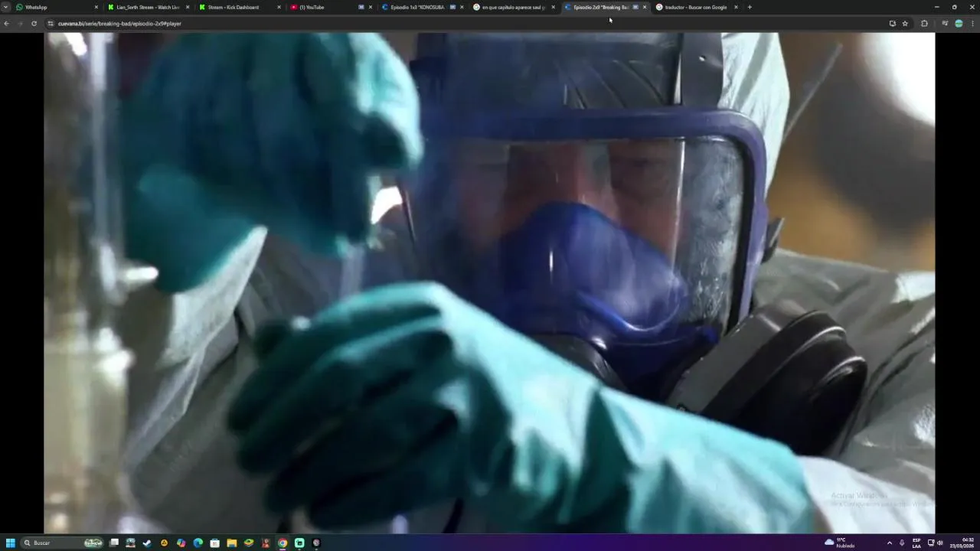
Task: Open a new browser tab
Action: coord(750,7)
